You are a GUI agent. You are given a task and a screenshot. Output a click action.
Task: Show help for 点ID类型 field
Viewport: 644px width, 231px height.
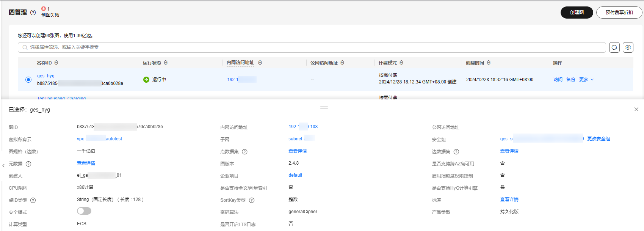coord(33,200)
